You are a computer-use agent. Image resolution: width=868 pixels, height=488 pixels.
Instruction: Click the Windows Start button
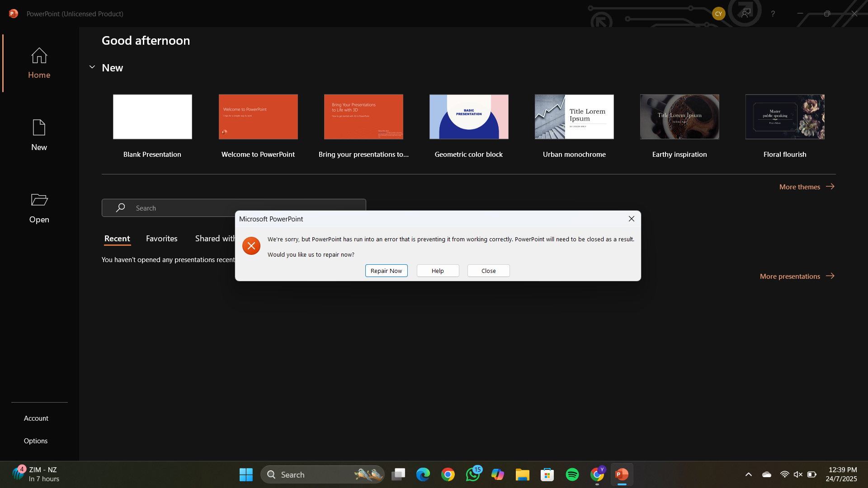click(x=245, y=474)
